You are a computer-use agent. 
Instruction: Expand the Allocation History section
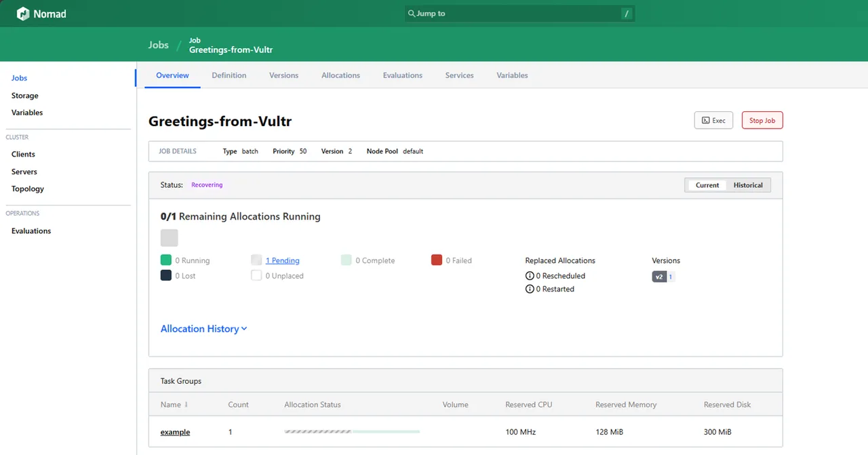click(x=204, y=329)
